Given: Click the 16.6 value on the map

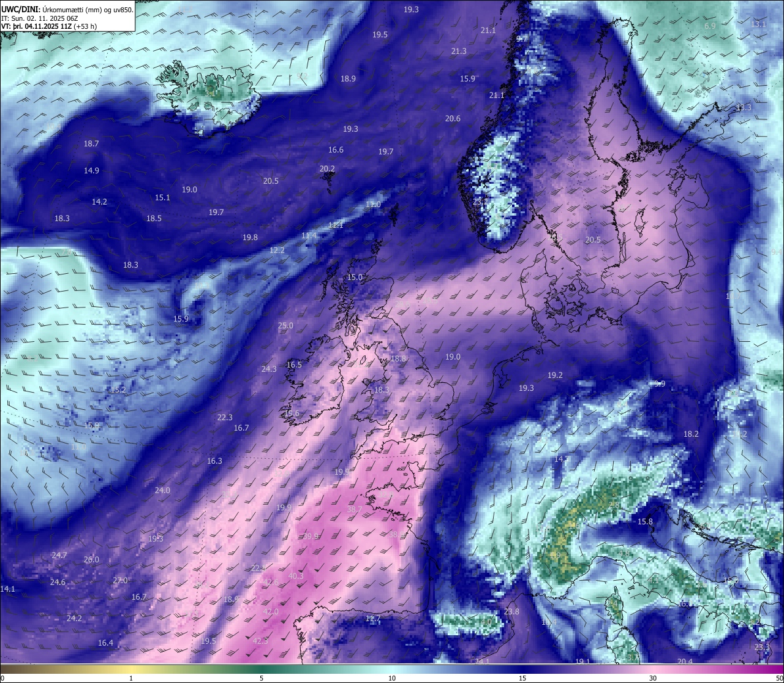Looking at the screenshot, I should click(x=336, y=150).
